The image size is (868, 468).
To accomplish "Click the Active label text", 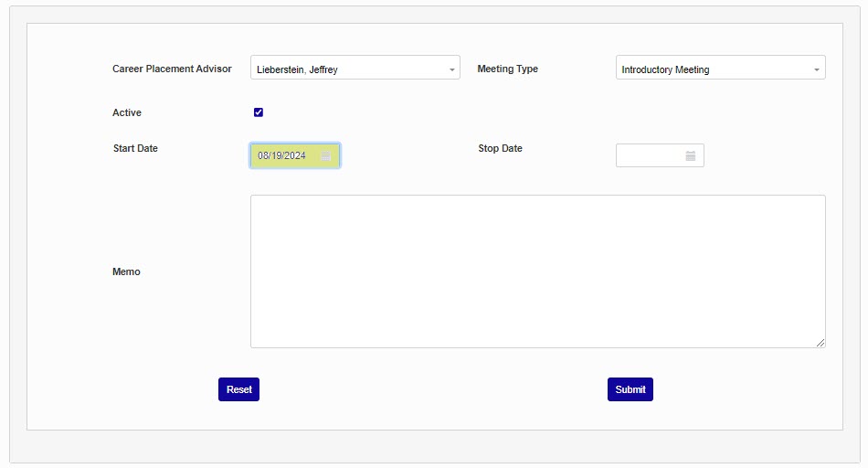I will point(127,112).
